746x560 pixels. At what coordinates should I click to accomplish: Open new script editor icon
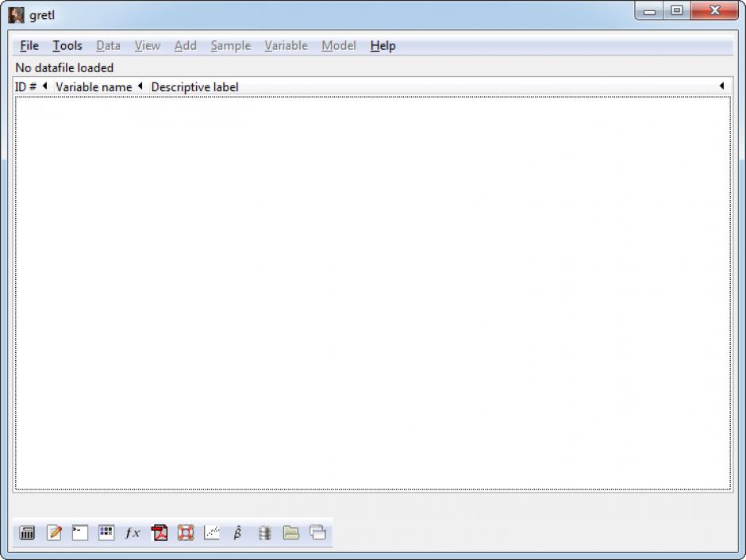click(54, 532)
